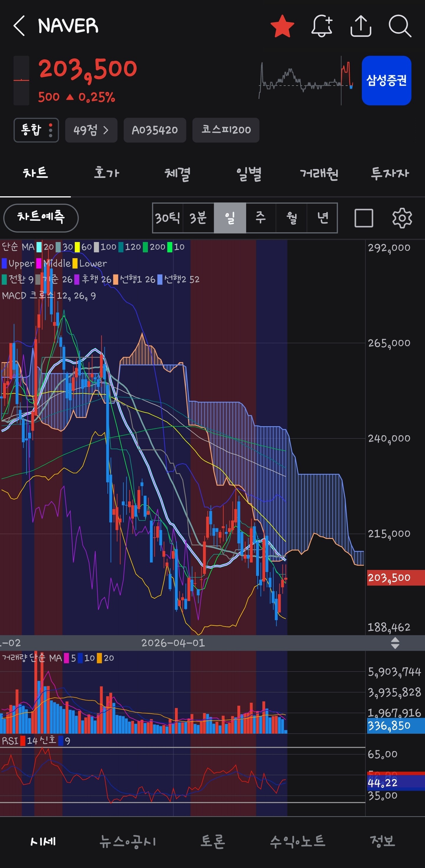Expand chart to full screen square icon
This screenshot has width=425, height=868.
click(x=364, y=218)
